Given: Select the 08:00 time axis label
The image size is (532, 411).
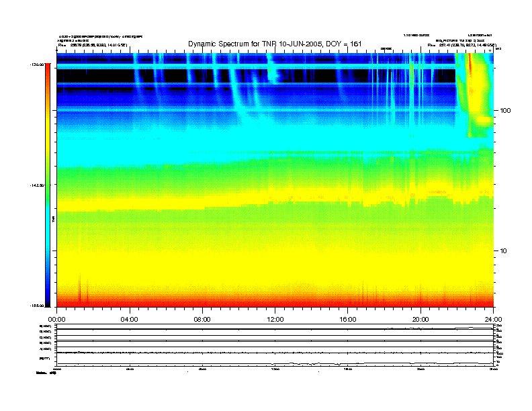Looking at the screenshot, I should pos(202,320).
